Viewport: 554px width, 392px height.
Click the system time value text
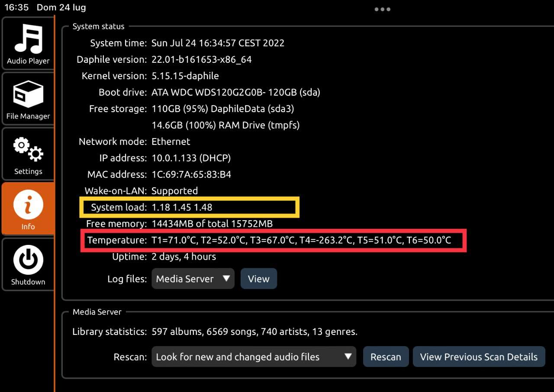click(218, 43)
